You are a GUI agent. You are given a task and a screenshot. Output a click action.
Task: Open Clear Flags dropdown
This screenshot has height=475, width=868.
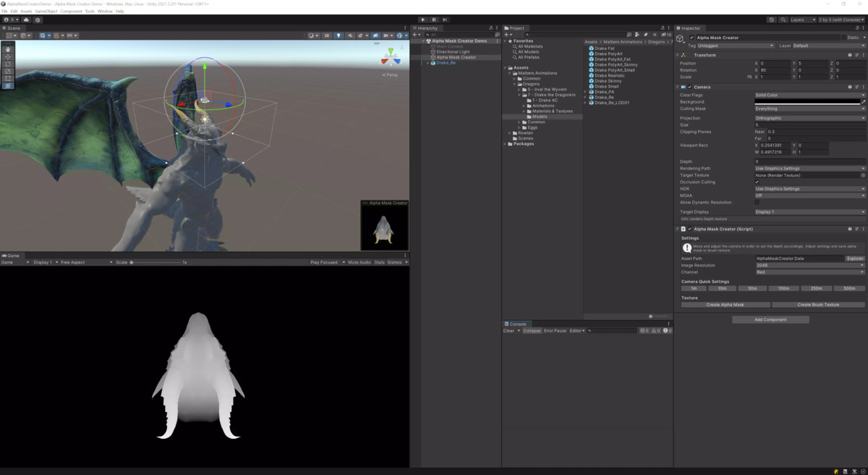tap(809, 95)
